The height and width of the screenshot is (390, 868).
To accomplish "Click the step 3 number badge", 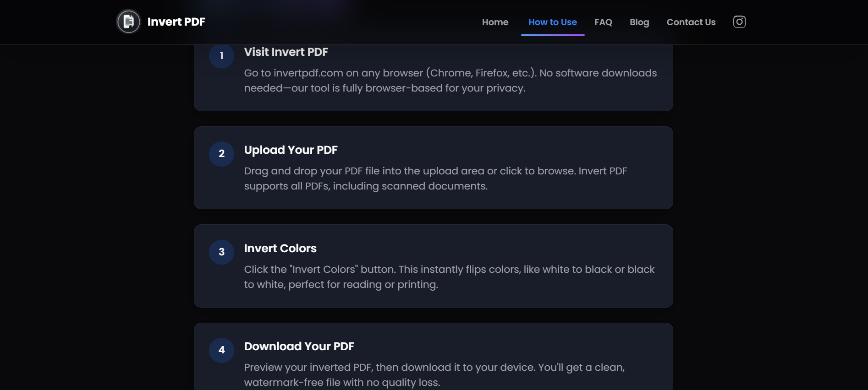I will tap(222, 252).
